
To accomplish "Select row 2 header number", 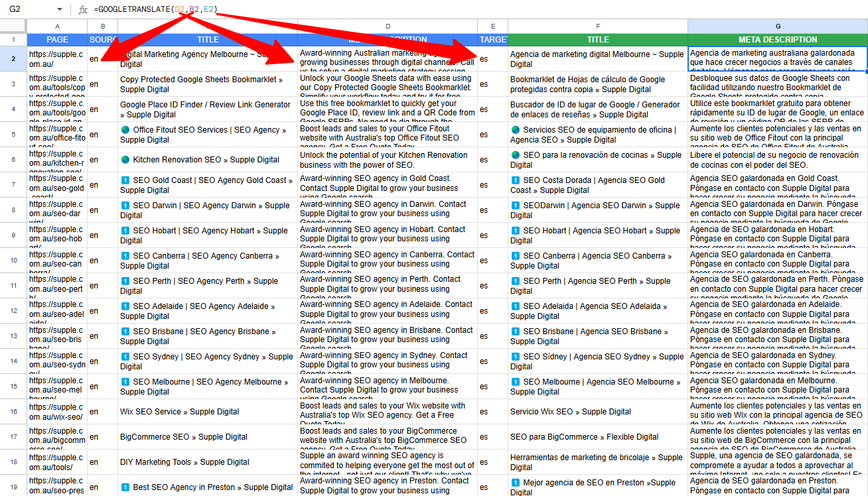I will click(13, 59).
